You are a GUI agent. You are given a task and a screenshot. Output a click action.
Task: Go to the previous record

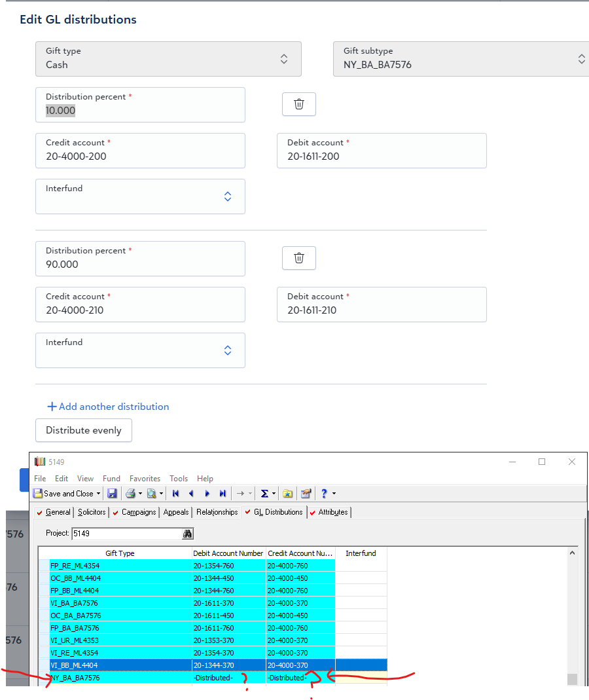[x=191, y=493]
